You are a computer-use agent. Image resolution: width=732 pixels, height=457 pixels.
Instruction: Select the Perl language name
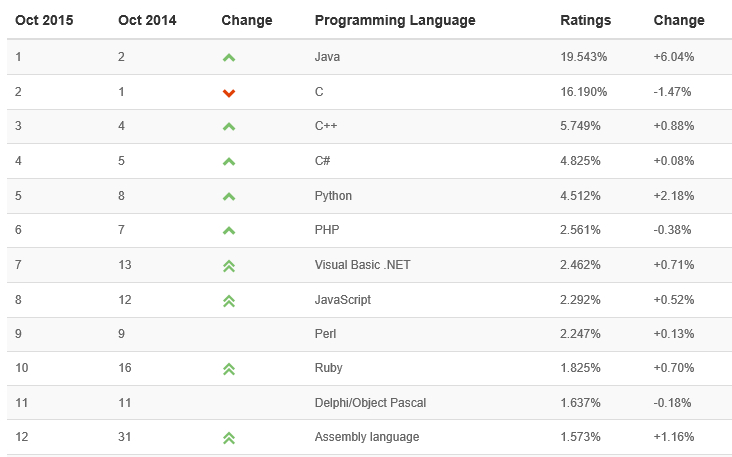[326, 334]
